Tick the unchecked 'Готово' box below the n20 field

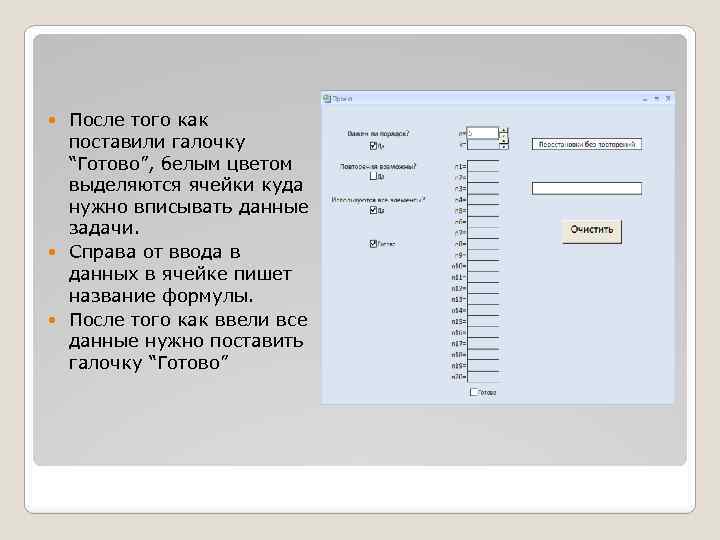pos(474,392)
